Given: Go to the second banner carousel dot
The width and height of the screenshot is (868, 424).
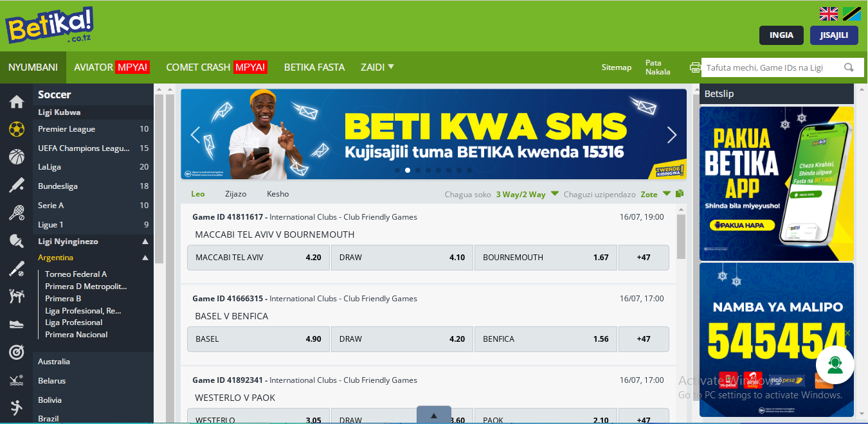Looking at the screenshot, I should [408, 170].
